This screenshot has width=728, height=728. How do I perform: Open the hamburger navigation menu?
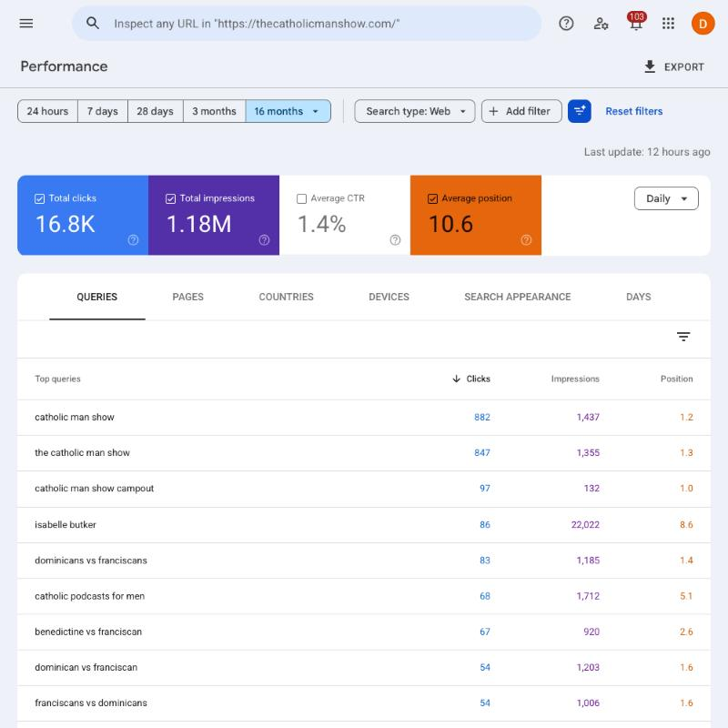coord(26,24)
